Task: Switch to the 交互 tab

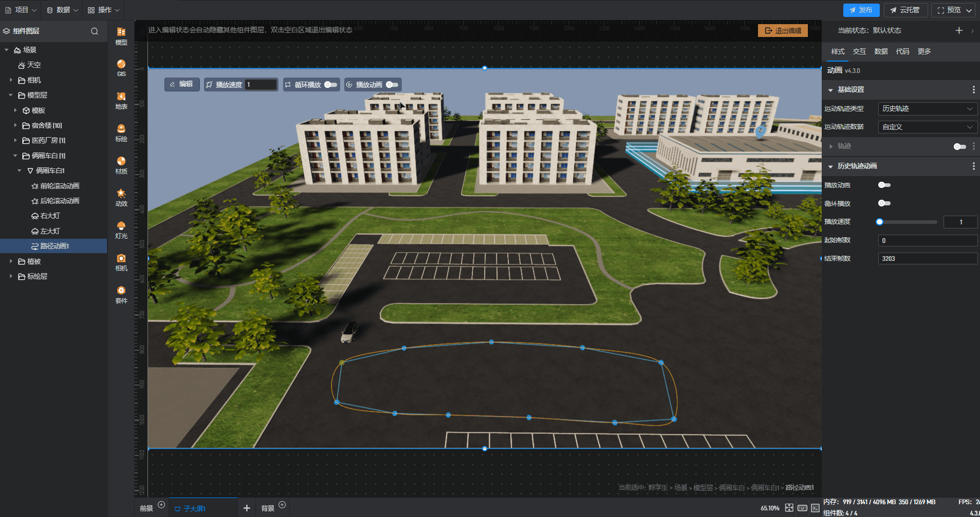Action: 859,51
